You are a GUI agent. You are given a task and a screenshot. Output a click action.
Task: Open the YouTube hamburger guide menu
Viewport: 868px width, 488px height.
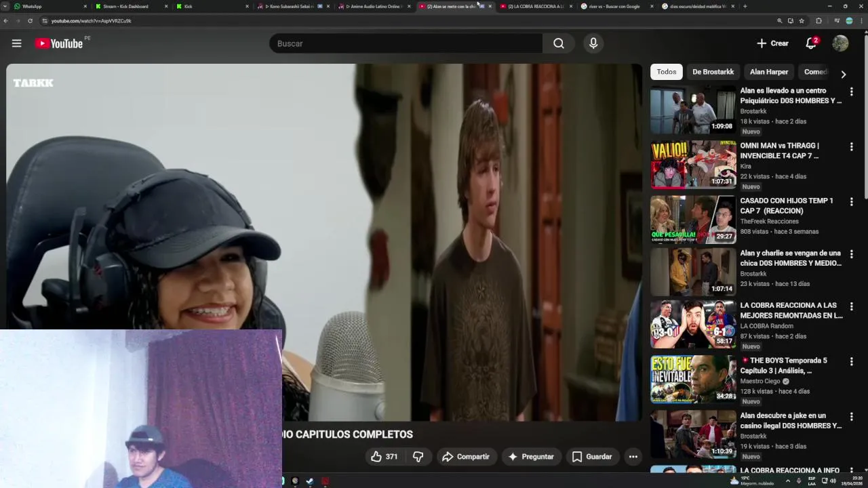tap(16, 43)
